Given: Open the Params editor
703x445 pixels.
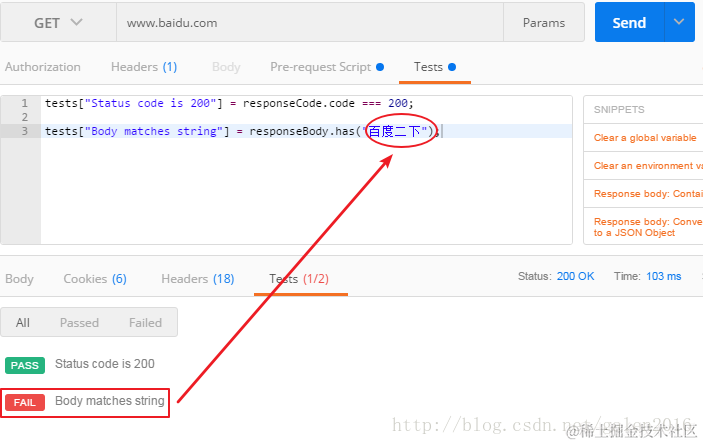Looking at the screenshot, I should point(544,22).
